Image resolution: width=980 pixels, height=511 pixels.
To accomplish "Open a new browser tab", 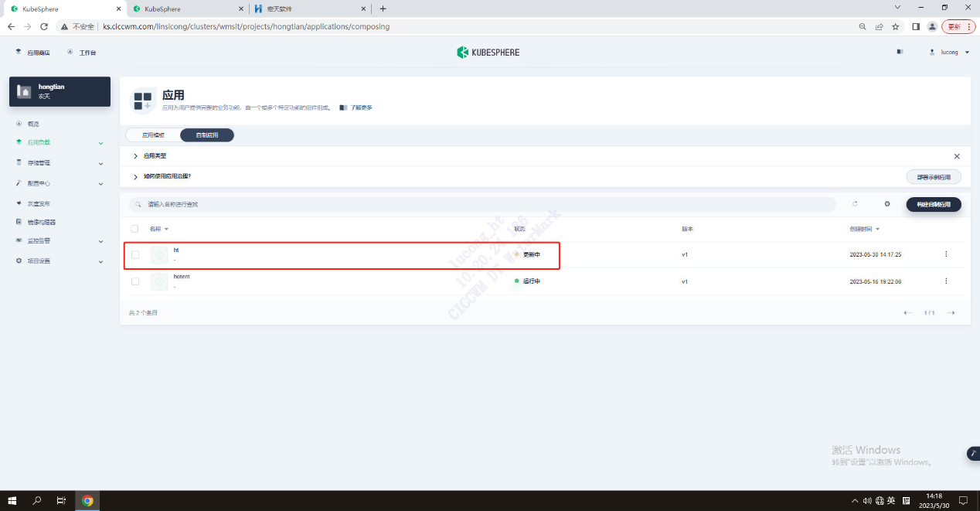I will [383, 9].
